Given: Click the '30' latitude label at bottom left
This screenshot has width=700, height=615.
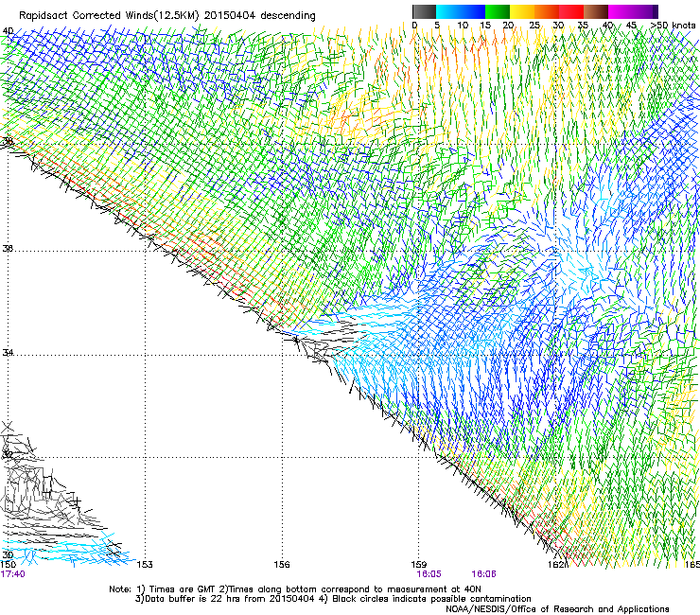Looking at the screenshot, I should [8, 554].
